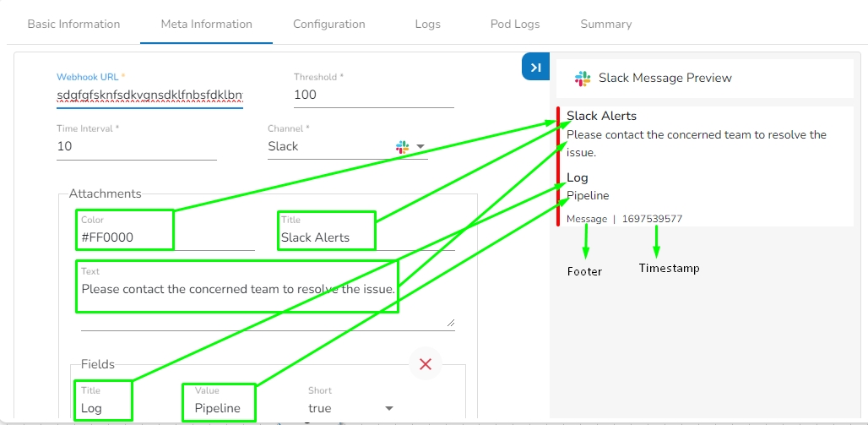Remove the field with red X icon
This screenshot has height=425, width=868.
(426, 364)
